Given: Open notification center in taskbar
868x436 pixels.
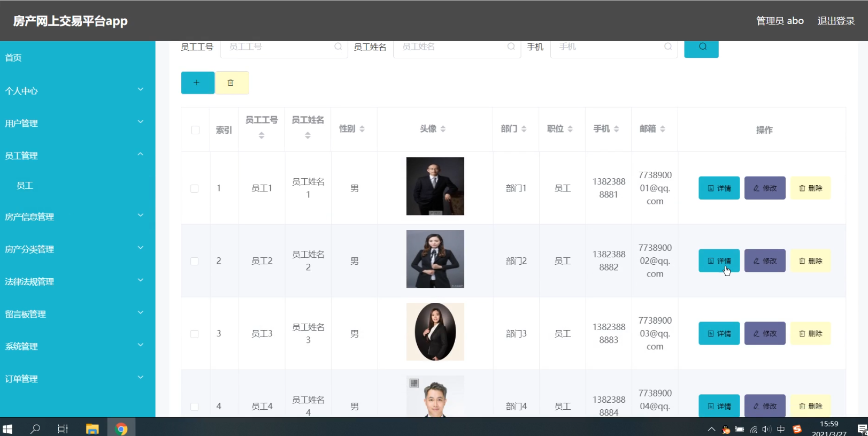Looking at the screenshot, I should tap(862, 429).
